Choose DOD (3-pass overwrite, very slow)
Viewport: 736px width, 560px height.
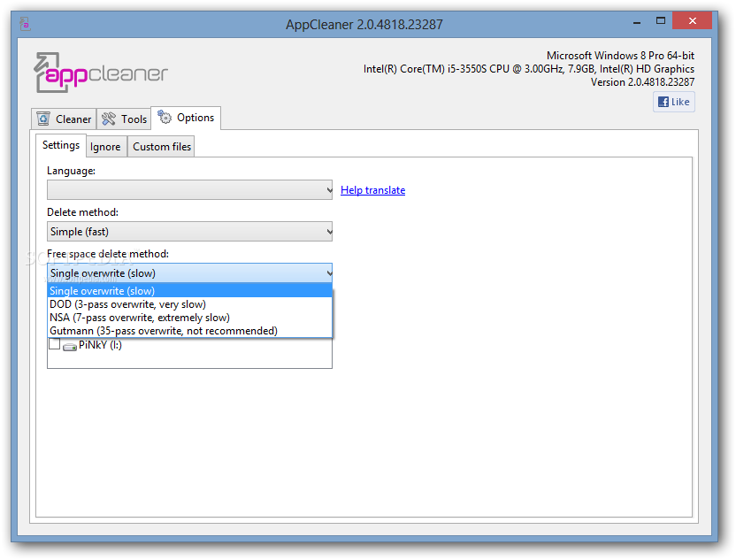point(189,304)
